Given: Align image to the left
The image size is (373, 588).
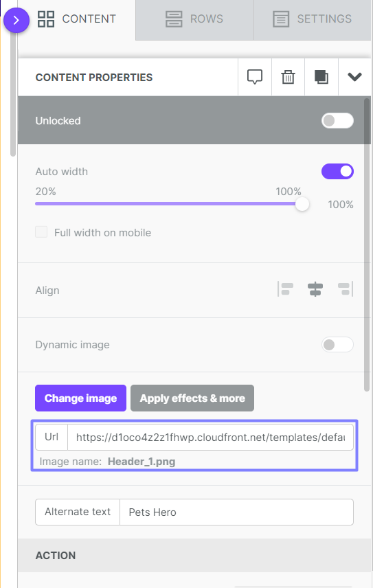Looking at the screenshot, I should (x=286, y=289).
